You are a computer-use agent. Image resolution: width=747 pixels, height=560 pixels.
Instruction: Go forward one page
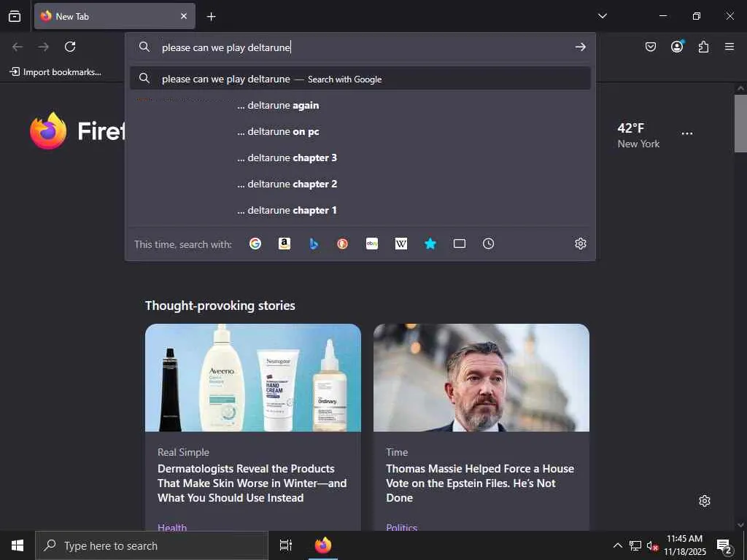pos(43,47)
